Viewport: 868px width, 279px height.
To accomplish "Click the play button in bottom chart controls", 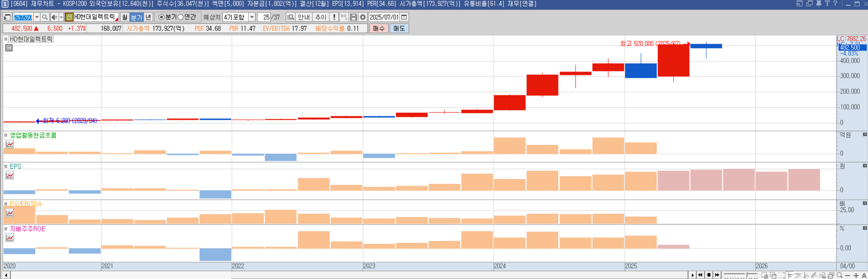I will (693, 275).
